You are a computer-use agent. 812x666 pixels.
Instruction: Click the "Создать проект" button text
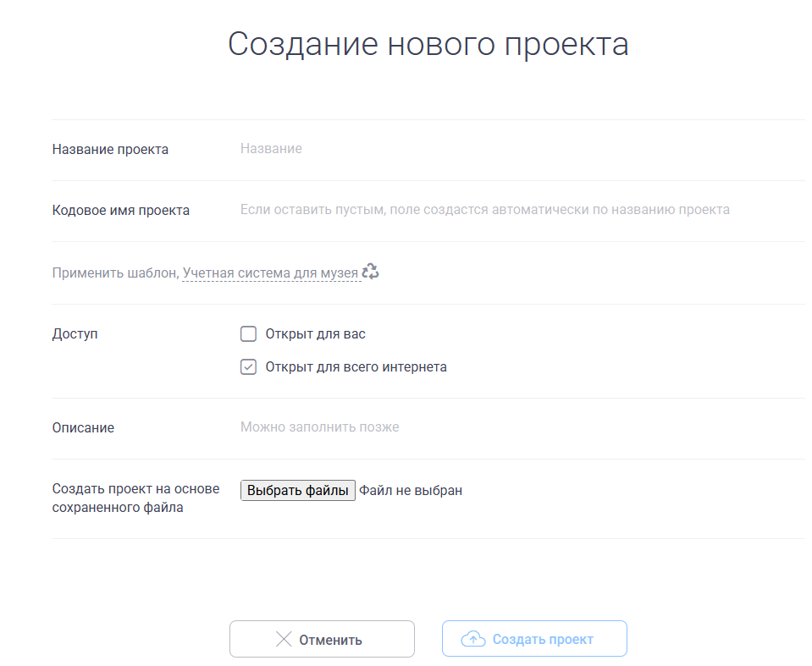tap(543, 640)
